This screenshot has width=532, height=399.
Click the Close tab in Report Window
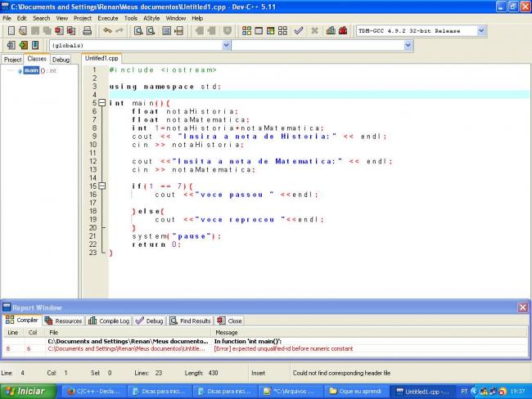click(229, 321)
